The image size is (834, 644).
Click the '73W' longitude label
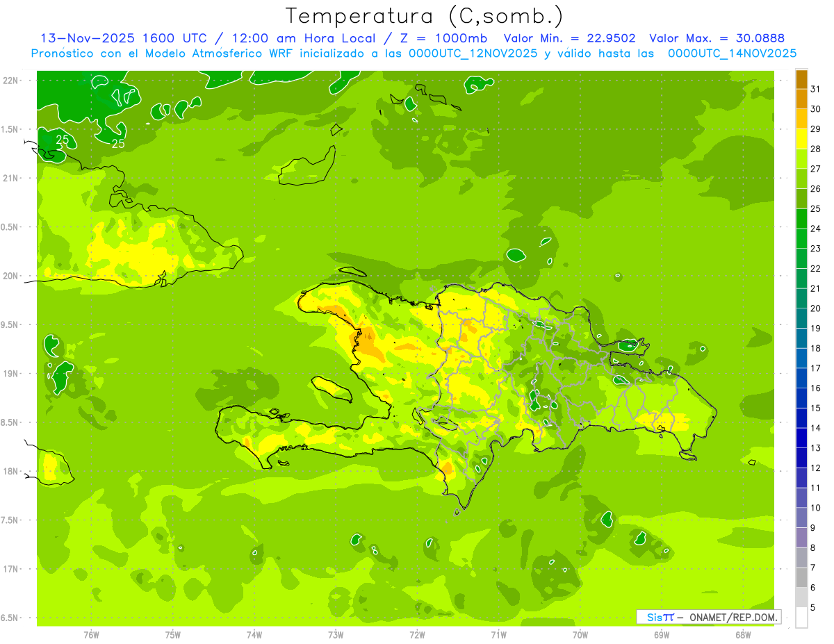click(335, 634)
